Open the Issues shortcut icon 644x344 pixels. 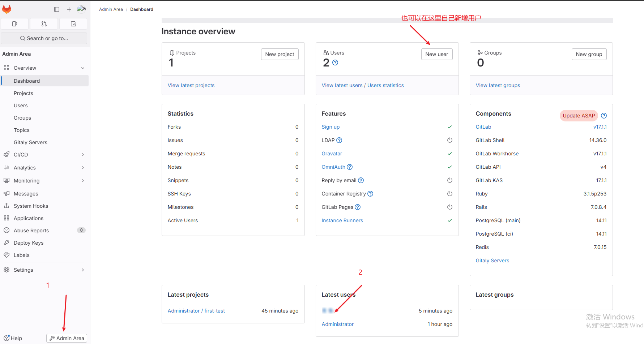coord(14,24)
